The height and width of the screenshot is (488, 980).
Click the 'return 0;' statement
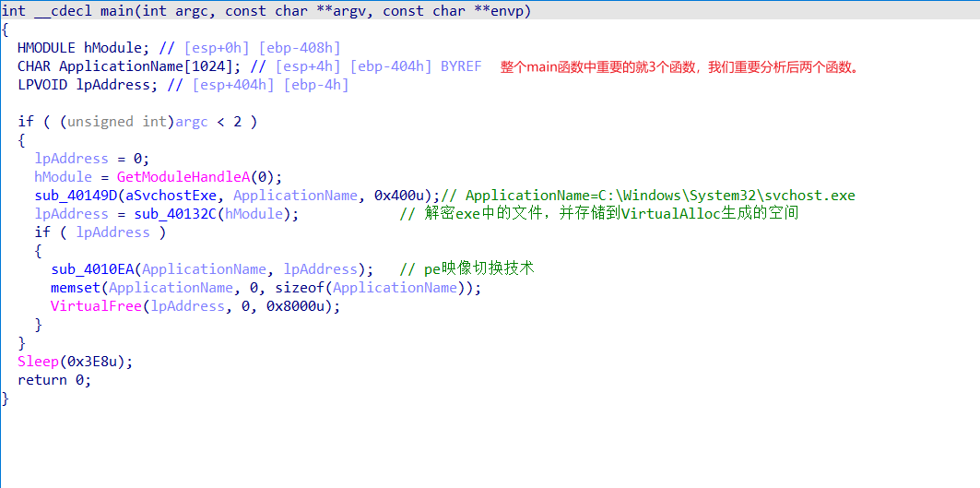[54, 380]
